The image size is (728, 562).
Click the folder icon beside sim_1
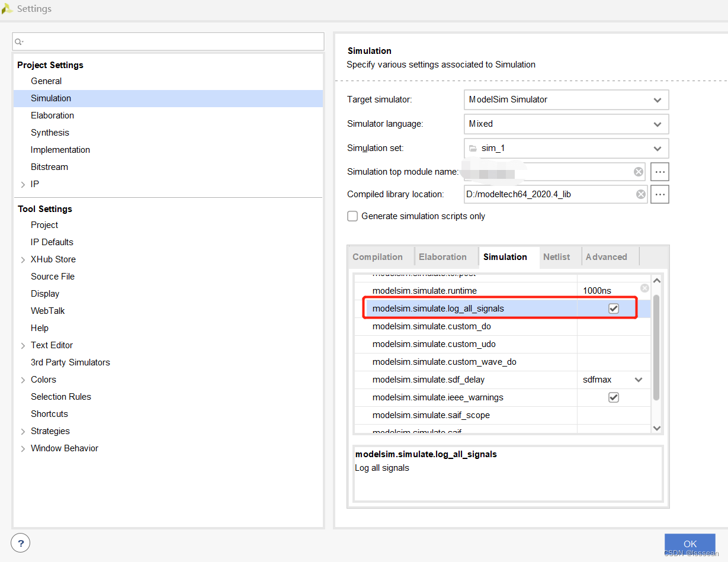pos(473,148)
